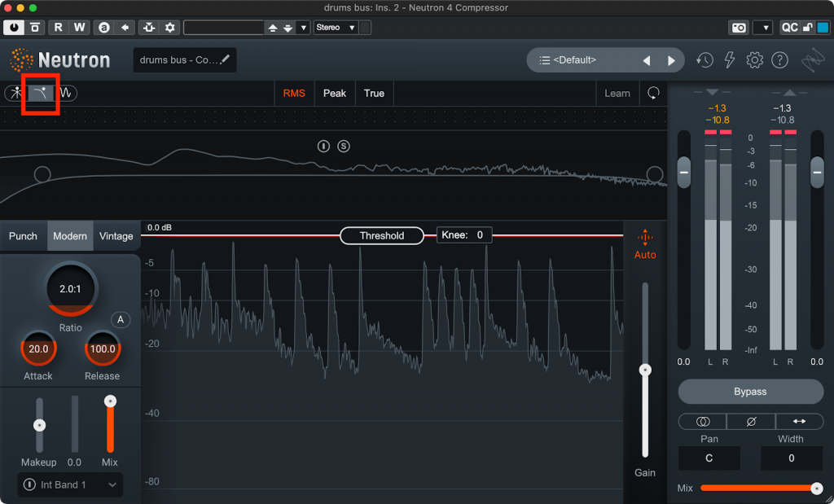Click the iZotope logo icon
This screenshot has width=834, height=504.
(814, 61)
